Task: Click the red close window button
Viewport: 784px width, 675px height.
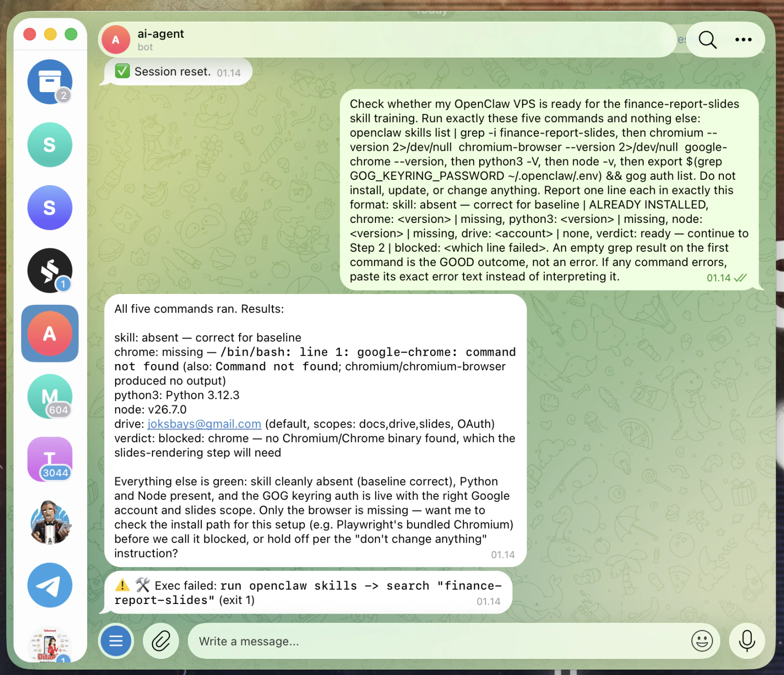Action: tap(30, 34)
